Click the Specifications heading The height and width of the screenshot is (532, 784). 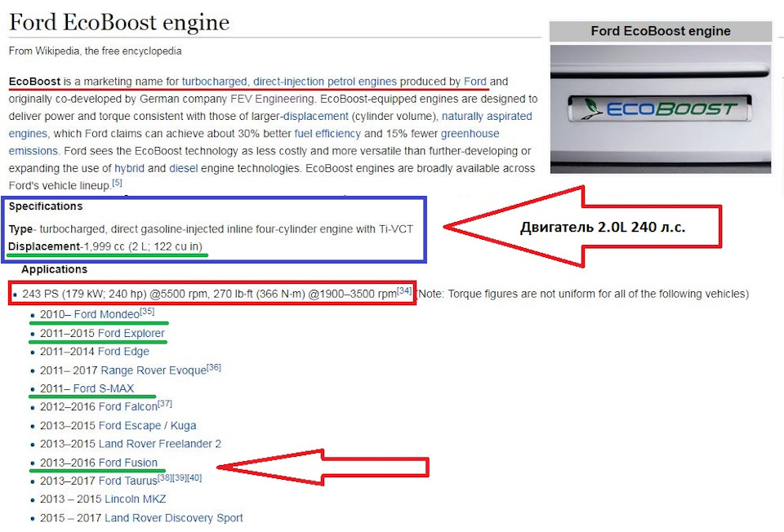tap(46, 206)
